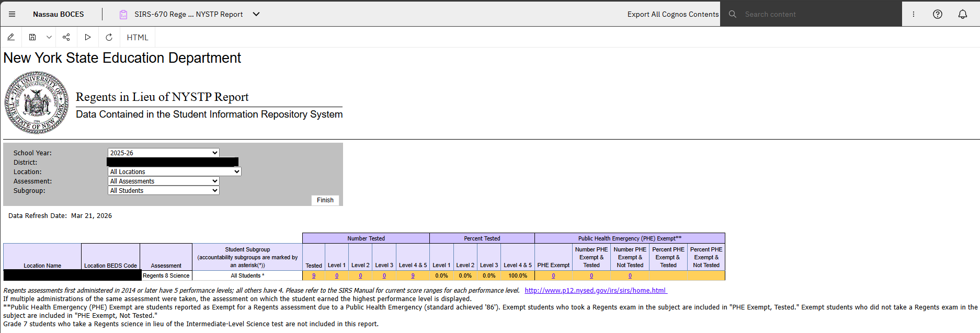
Task: Open the Subgroup All Students dropdown
Action: click(x=163, y=190)
